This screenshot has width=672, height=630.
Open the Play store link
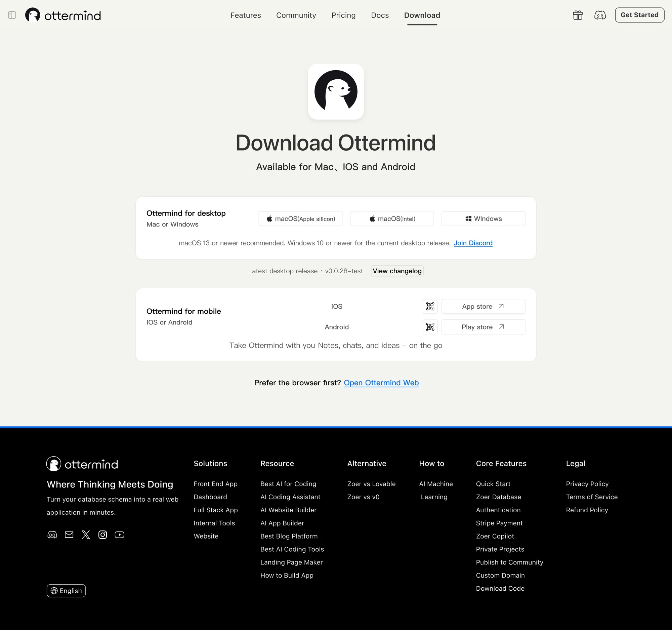pyautogui.click(x=484, y=327)
